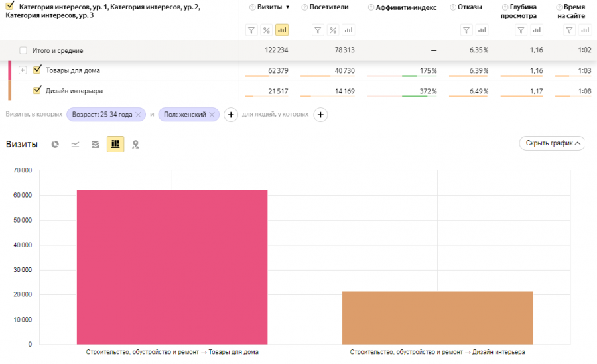Click the pink Товары для дома bar
Screen dimensions: 597x364
click(172, 267)
